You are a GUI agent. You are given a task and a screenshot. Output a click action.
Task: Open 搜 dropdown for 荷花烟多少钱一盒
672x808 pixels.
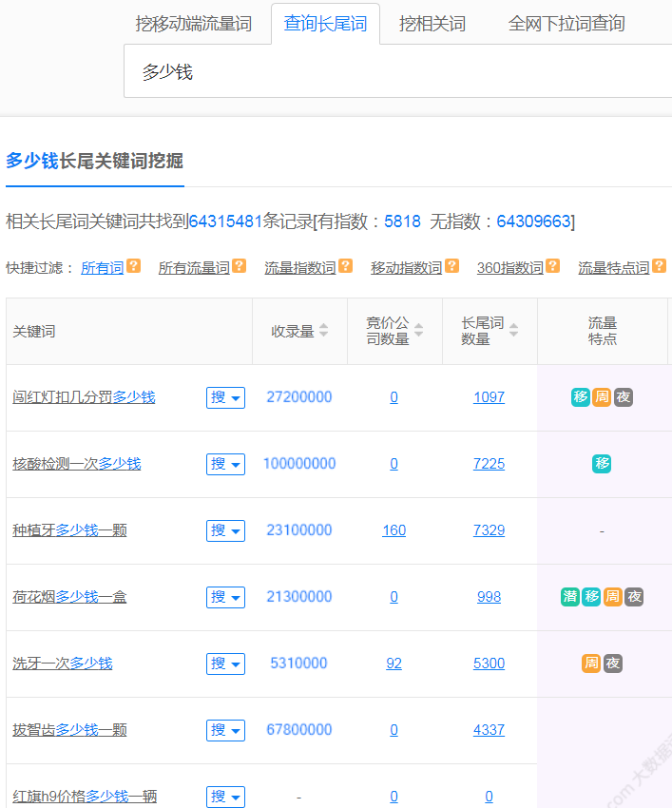pos(225,597)
